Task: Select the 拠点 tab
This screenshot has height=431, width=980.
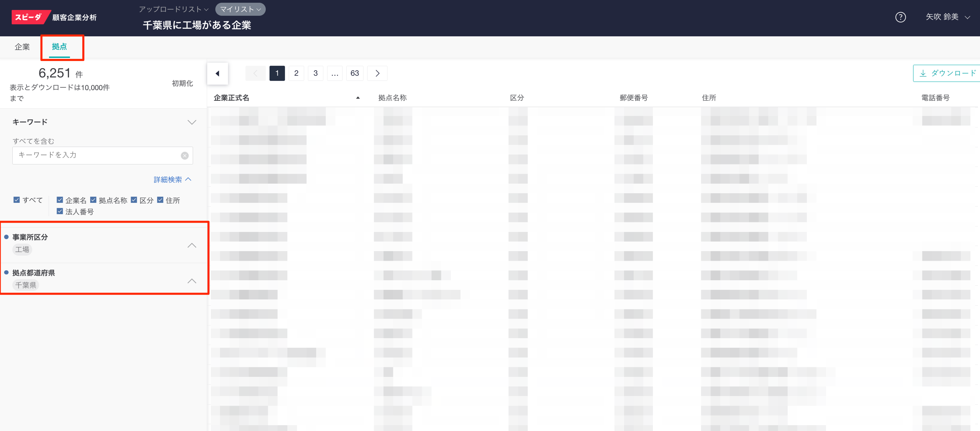Action: pyautogui.click(x=59, y=47)
